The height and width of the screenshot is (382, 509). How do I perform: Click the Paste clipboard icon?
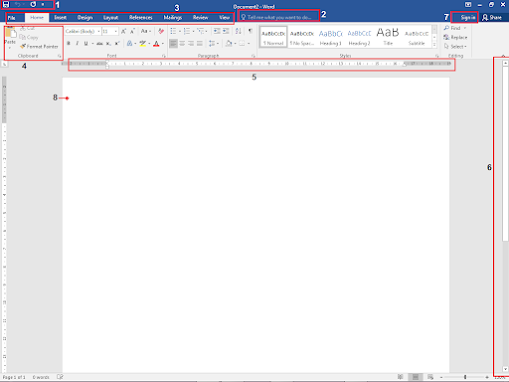tap(10, 33)
